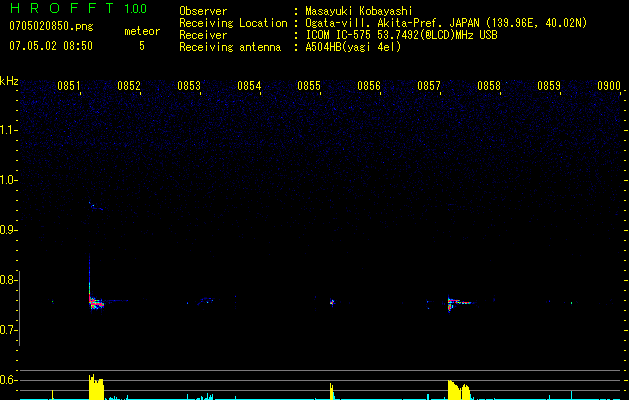Click the Ogata-vill. Akita-Pref. JAPAN location text
The height and width of the screenshot is (400, 629).
[x=446, y=23]
